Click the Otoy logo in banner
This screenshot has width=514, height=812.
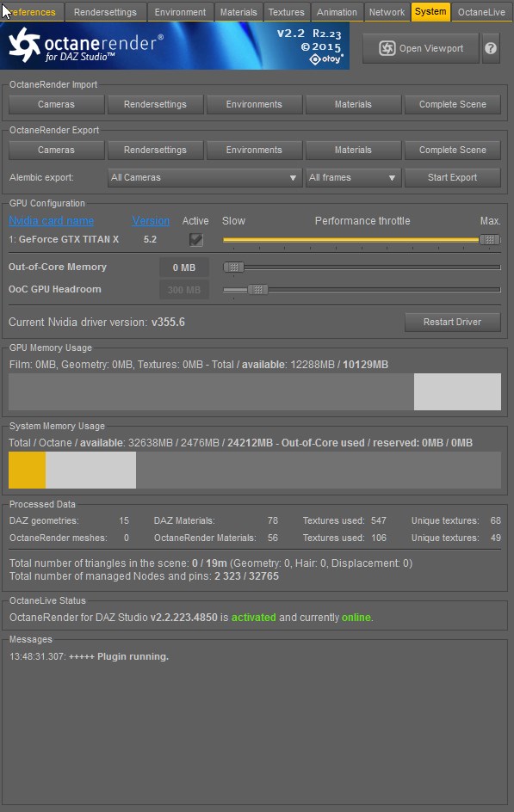[x=326, y=59]
